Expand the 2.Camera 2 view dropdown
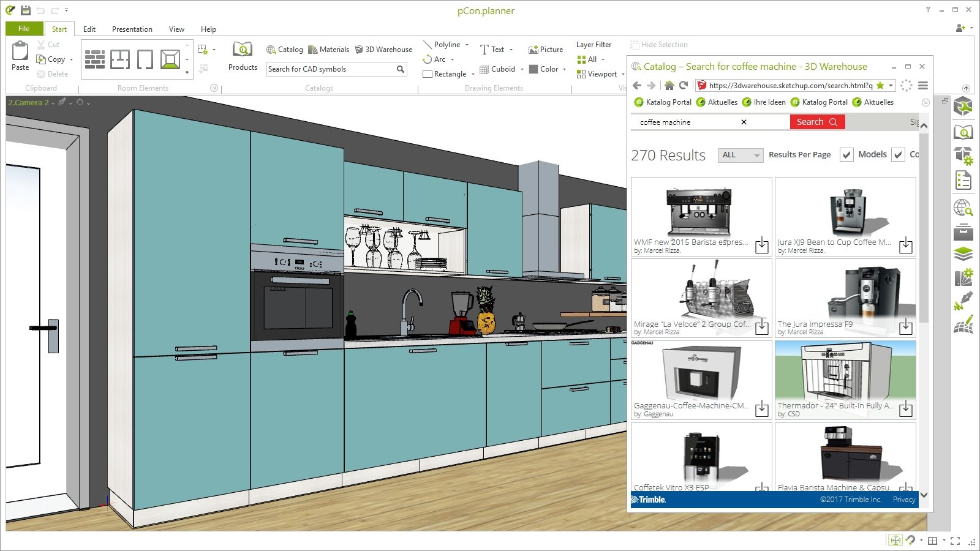980x551 pixels. tap(53, 103)
